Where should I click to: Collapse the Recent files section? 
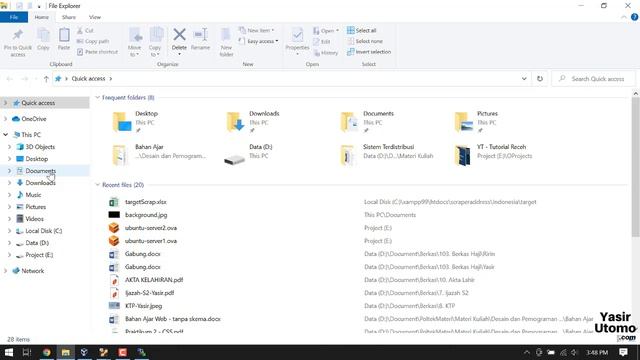(x=98, y=185)
